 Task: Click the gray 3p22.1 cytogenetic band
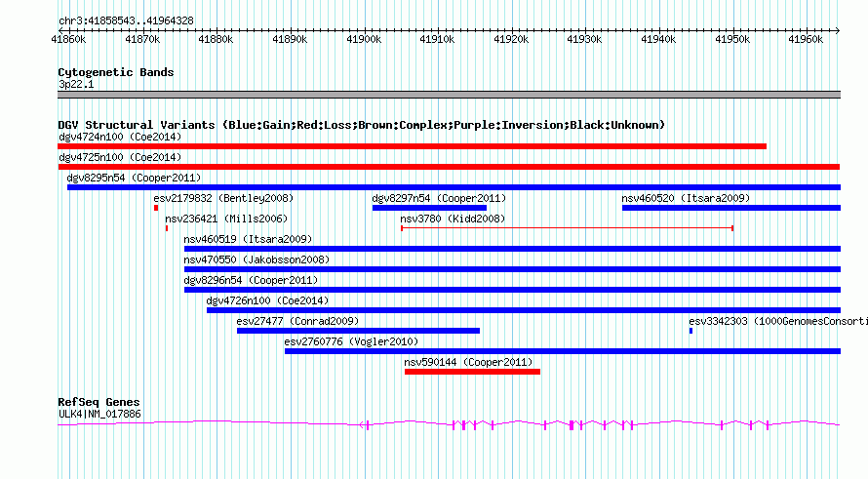click(449, 95)
